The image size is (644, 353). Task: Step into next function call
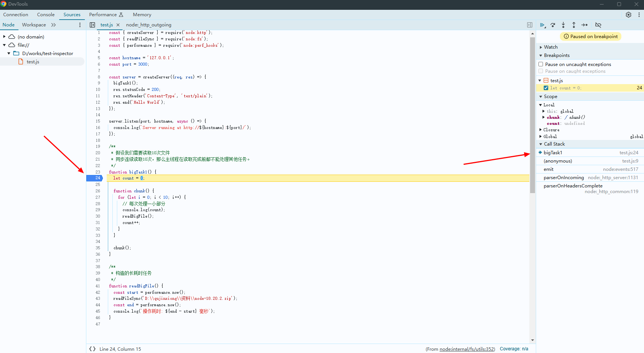tap(563, 25)
